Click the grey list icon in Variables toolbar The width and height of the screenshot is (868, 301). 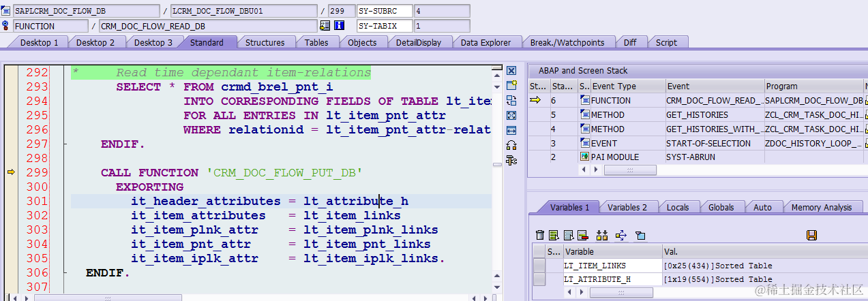[x=569, y=235]
